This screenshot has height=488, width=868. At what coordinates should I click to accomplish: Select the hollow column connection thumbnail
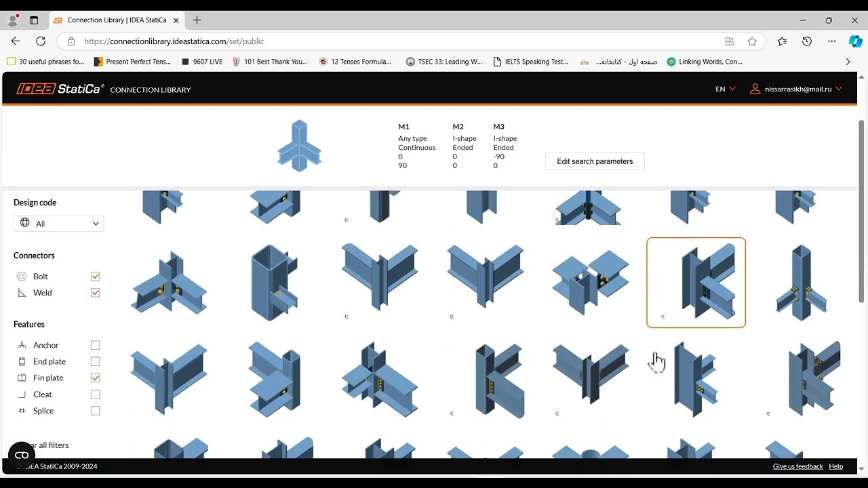pos(274,283)
